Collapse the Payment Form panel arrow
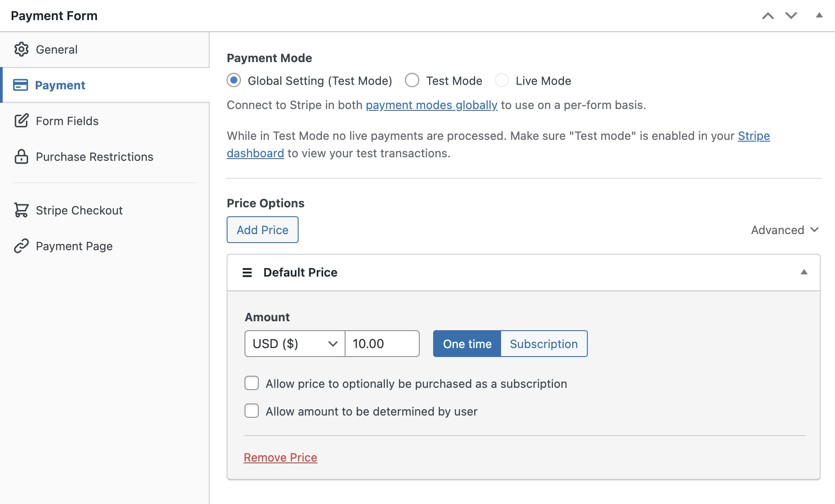This screenshot has width=835, height=504. tap(819, 15)
